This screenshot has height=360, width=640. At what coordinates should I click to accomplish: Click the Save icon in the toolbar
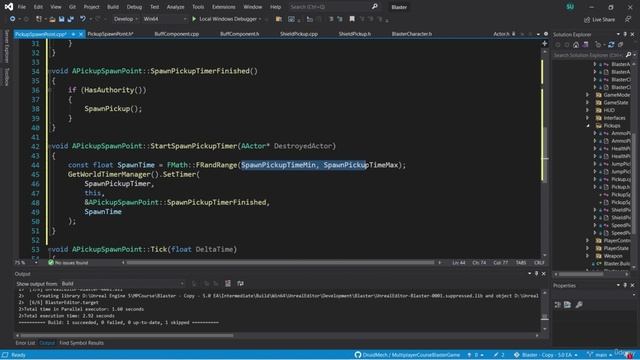[x=62, y=19]
